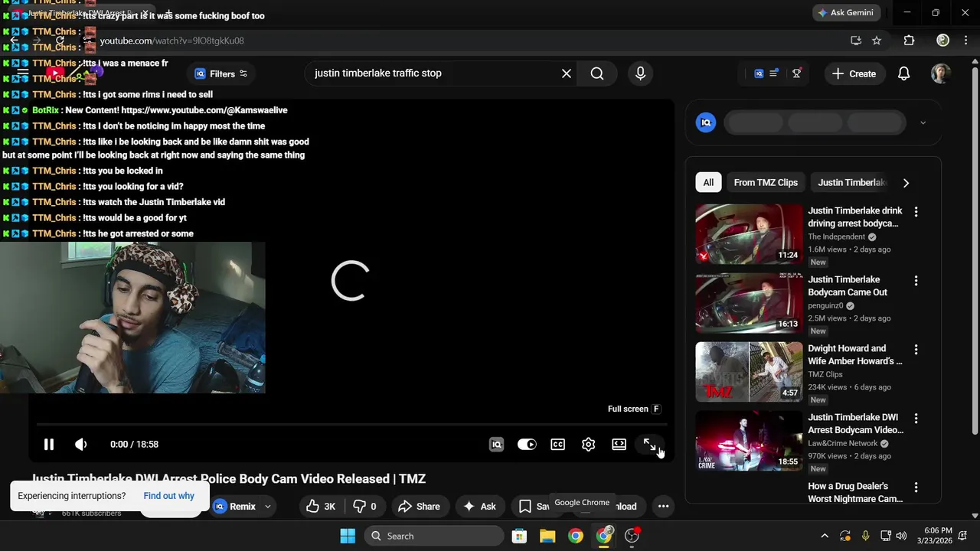Open the vidIQ trophy icon
980x551 pixels.
[x=797, y=73]
